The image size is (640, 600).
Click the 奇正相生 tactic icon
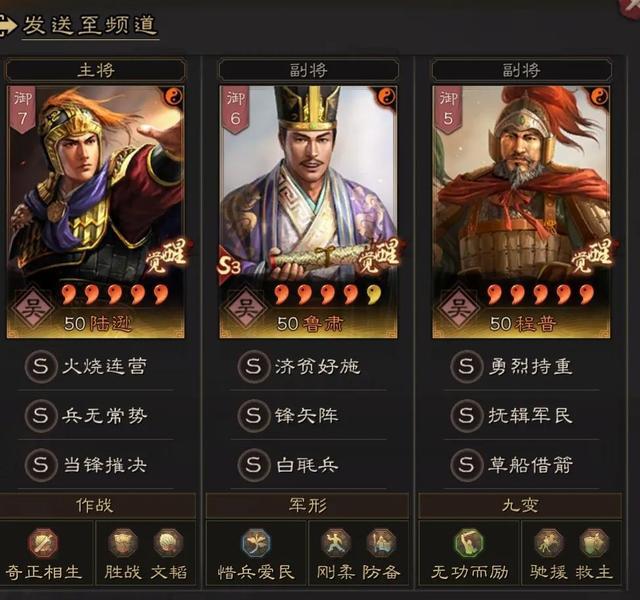[x=43, y=543]
